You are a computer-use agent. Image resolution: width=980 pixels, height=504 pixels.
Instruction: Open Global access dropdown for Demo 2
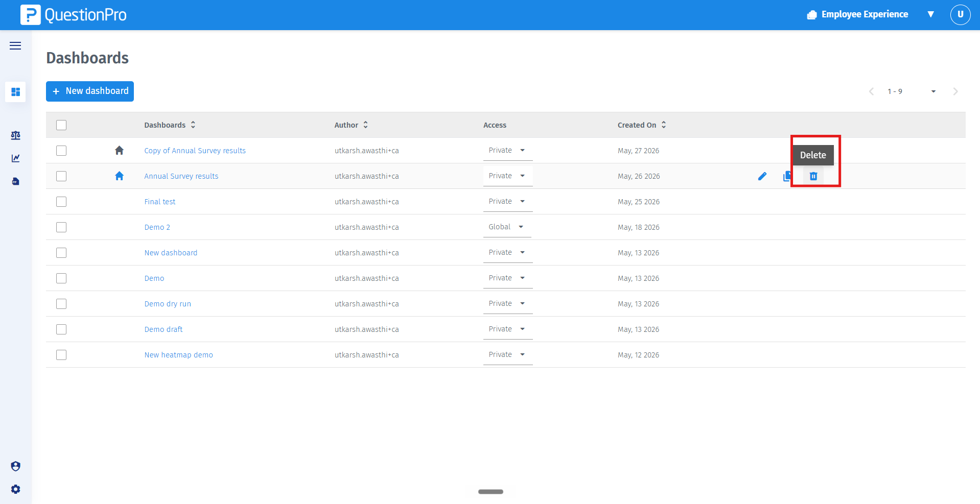click(507, 227)
